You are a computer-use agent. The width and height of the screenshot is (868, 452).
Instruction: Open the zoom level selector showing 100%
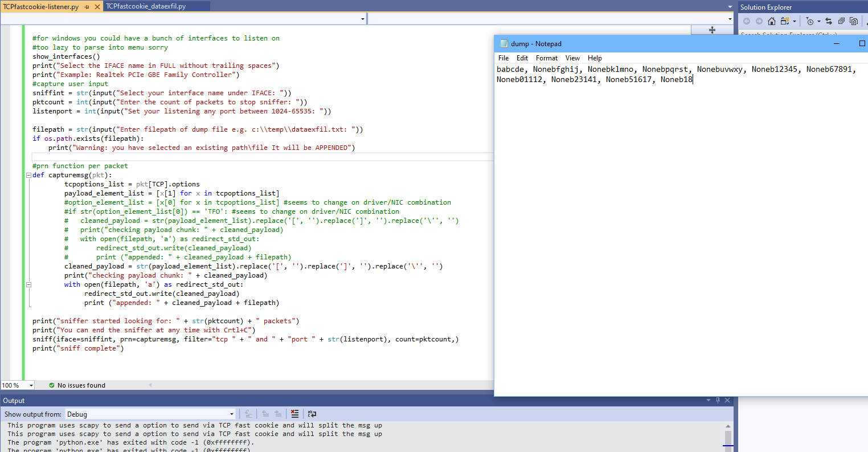(x=17, y=385)
